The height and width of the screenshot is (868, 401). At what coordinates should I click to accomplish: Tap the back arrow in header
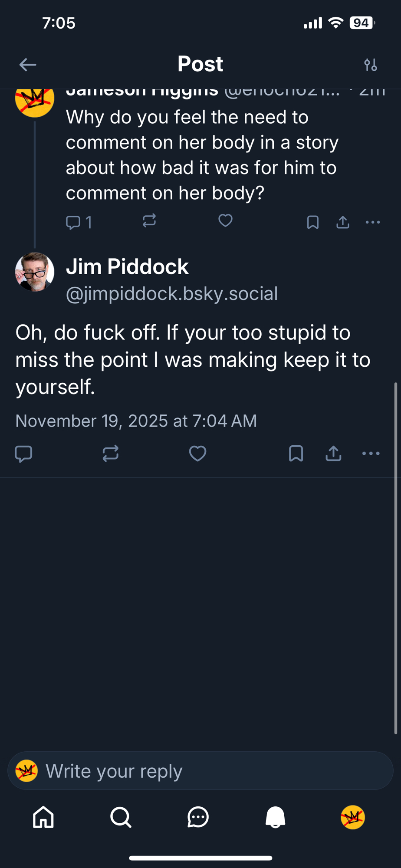[28, 65]
